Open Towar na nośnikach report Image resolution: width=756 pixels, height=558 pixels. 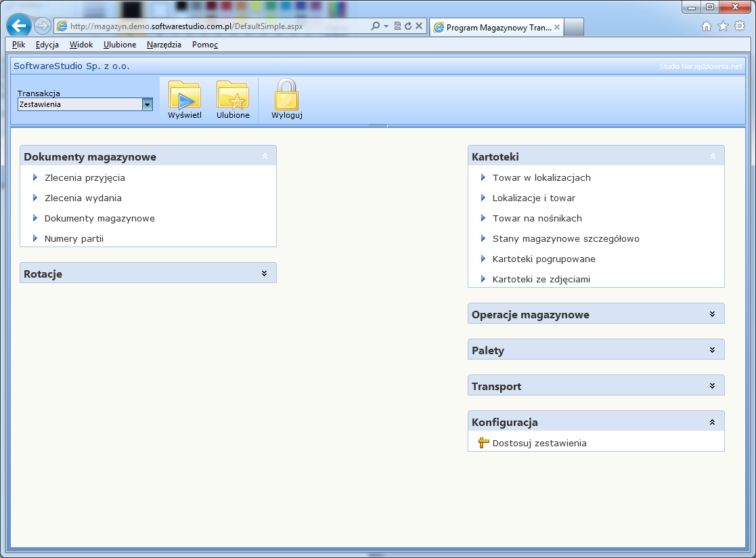[537, 218]
